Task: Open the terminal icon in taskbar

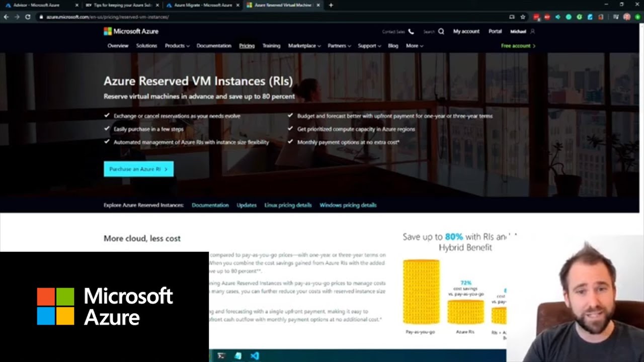Action: [221, 355]
